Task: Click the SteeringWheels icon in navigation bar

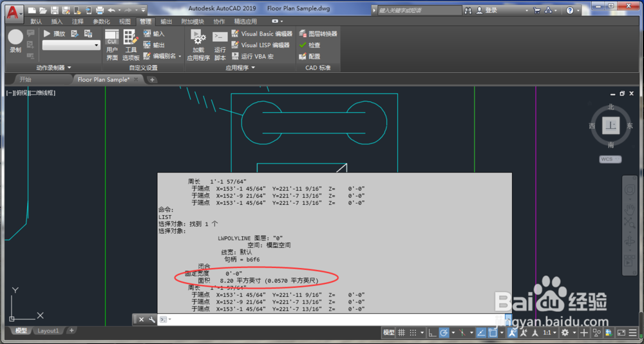Action: (629, 191)
